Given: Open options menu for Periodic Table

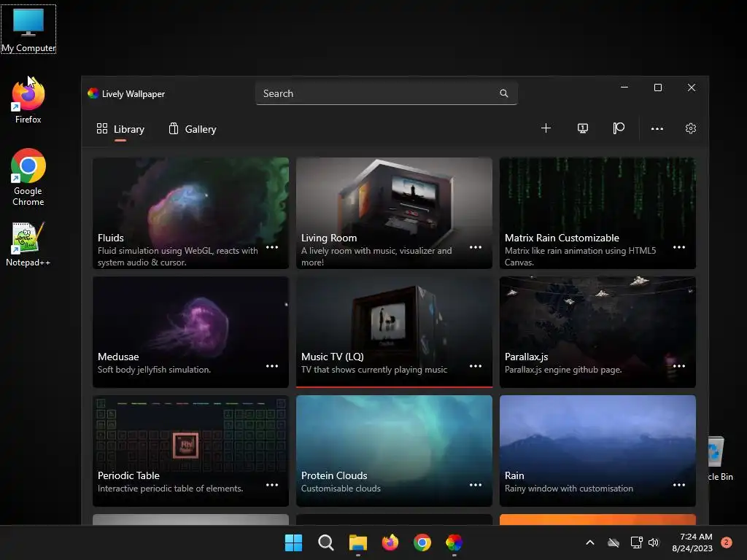Looking at the screenshot, I should (272, 485).
